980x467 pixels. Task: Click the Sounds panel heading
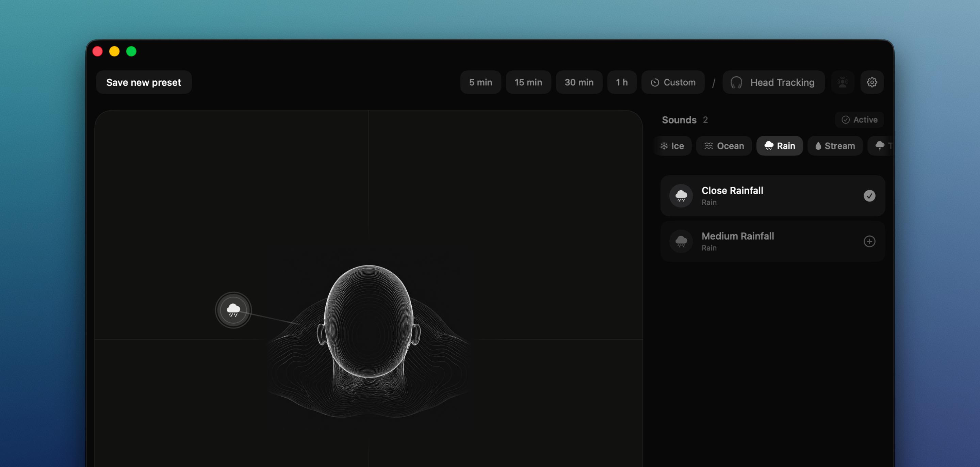coord(679,120)
